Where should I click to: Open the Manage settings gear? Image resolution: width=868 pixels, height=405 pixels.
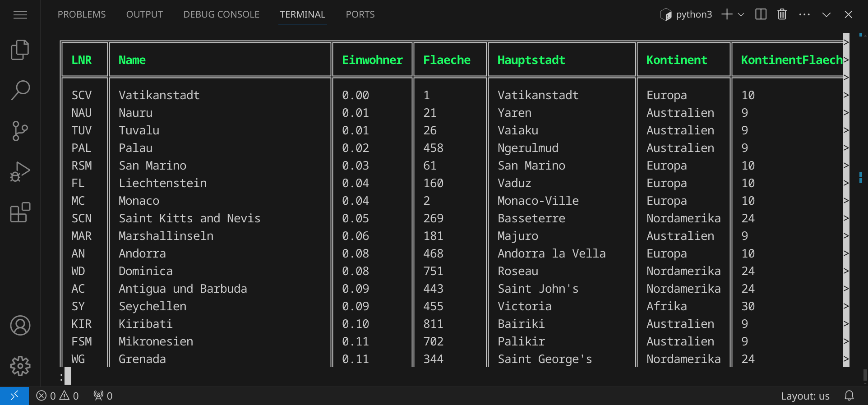coord(20,366)
